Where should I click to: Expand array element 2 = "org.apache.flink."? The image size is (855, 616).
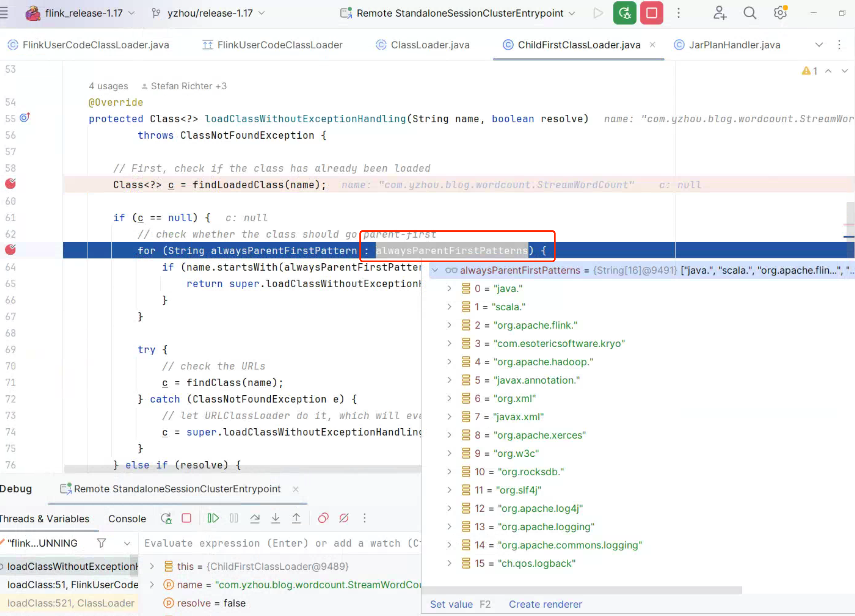pyautogui.click(x=449, y=325)
